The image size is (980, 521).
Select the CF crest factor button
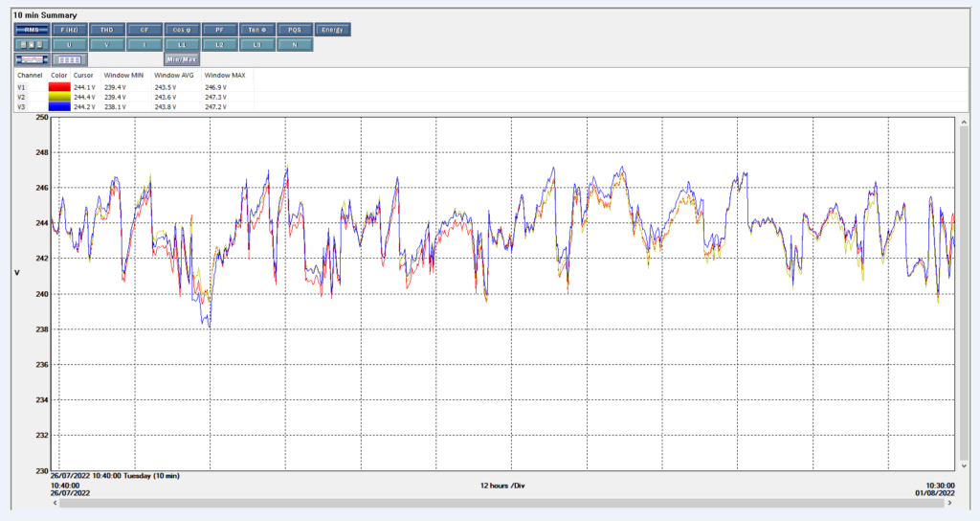point(145,30)
